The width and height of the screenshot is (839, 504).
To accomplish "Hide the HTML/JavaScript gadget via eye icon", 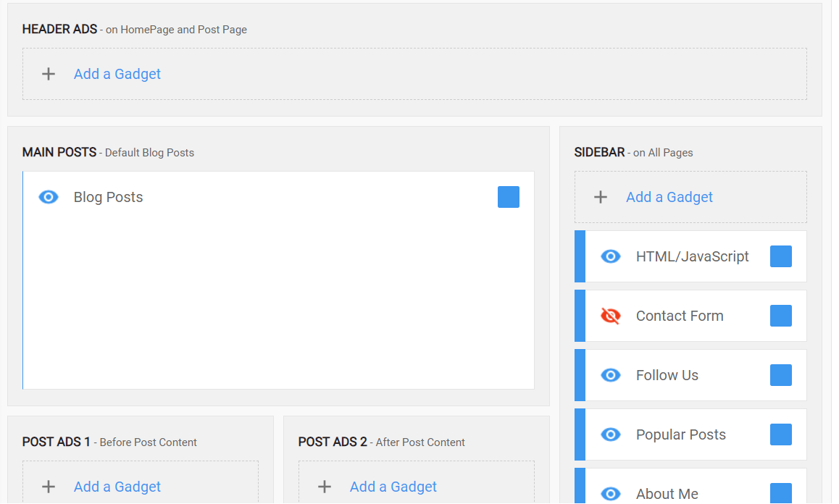I will [611, 256].
